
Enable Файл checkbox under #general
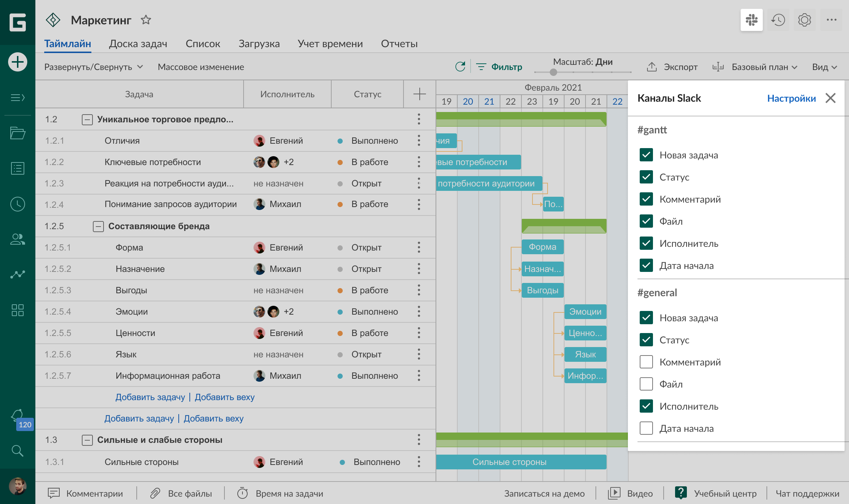[646, 384]
